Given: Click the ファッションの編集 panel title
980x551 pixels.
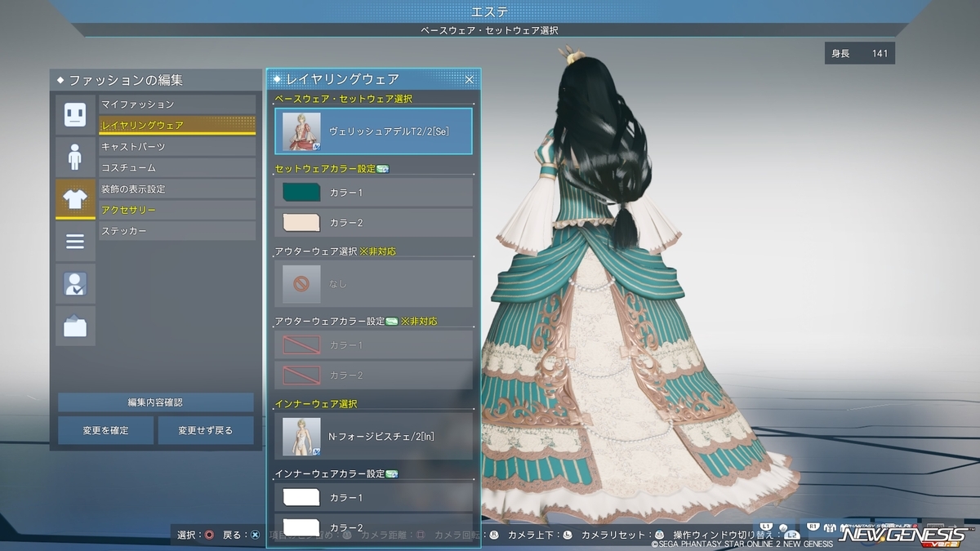Looking at the screenshot, I should (x=126, y=80).
